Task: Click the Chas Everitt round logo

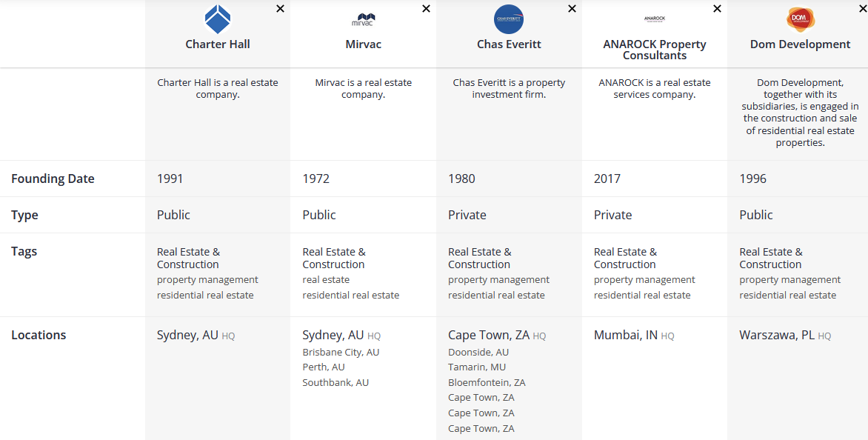Action: [x=509, y=19]
